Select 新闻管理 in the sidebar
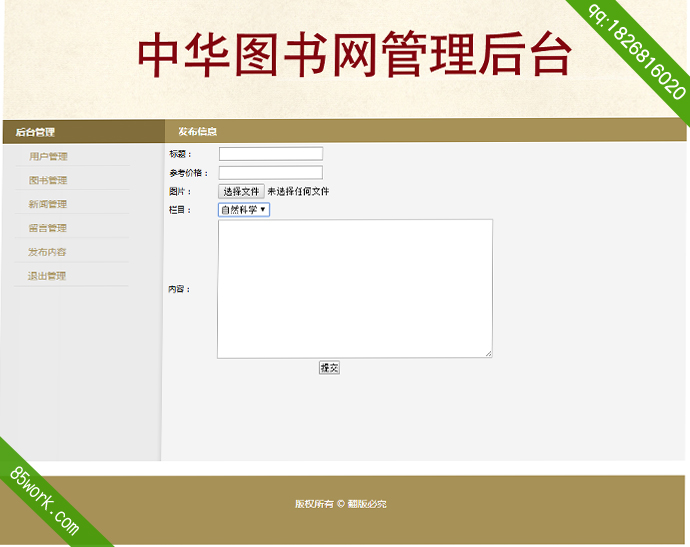Viewport: 690px width, 547px height. tap(48, 204)
